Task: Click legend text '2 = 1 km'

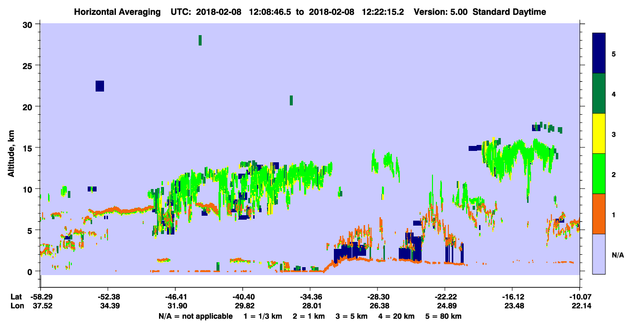Action: 308,316
